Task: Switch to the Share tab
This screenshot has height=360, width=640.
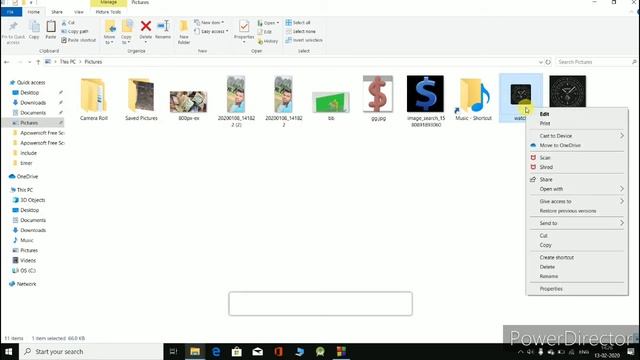Action: pos(57,12)
